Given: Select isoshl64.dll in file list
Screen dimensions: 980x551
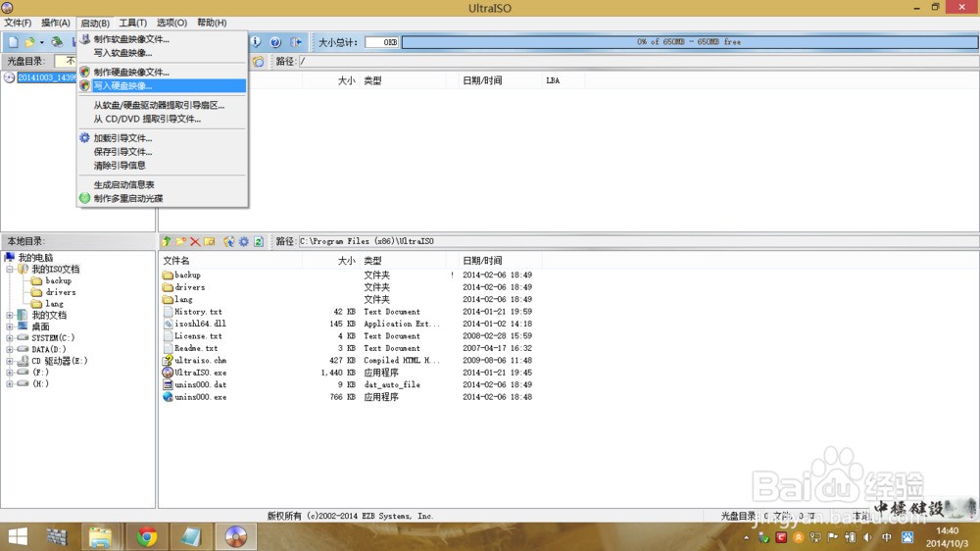Looking at the screenshot, I should (x=200, y=324).
